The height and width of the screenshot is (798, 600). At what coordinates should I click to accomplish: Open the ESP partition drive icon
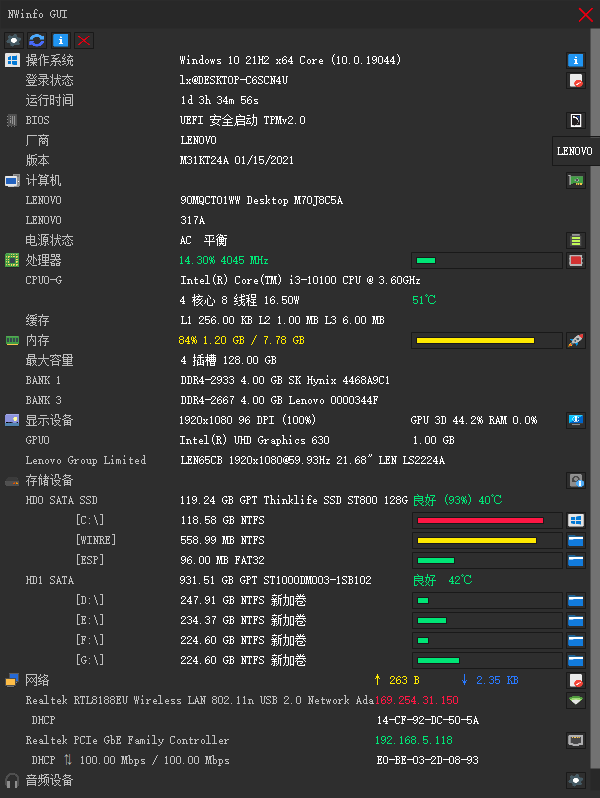click(576, 560)
